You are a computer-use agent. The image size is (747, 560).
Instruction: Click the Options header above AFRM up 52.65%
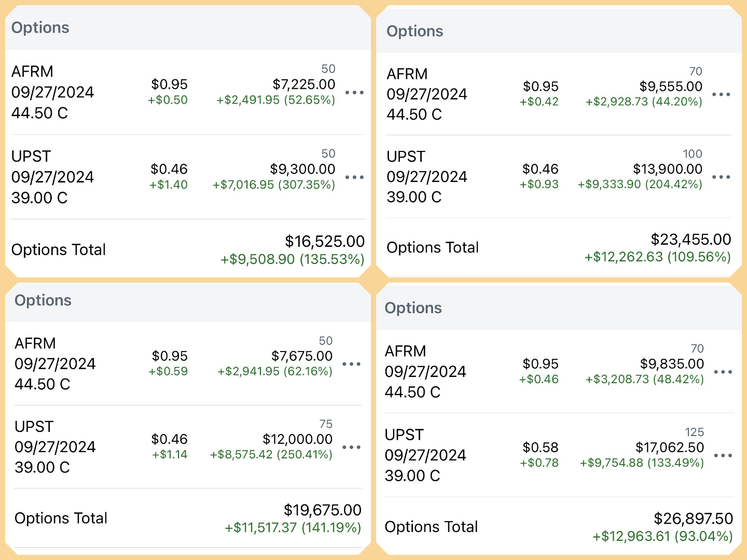click(x=40, y=27)
